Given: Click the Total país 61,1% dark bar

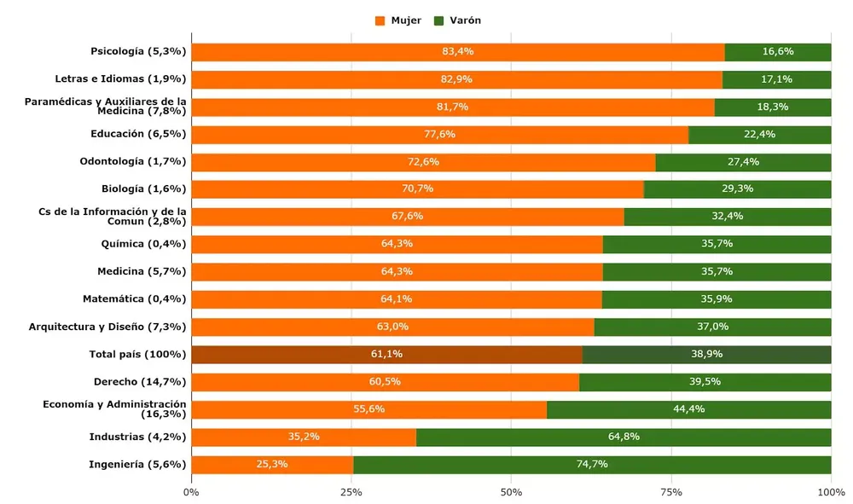Looking at the screenshot, I should [386, 355].
